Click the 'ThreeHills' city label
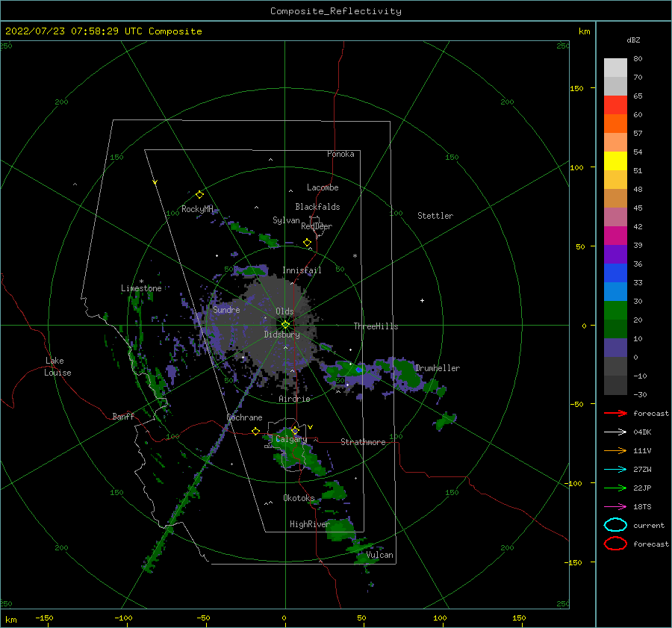Screen dimensions: 672x628 point(376,326)
